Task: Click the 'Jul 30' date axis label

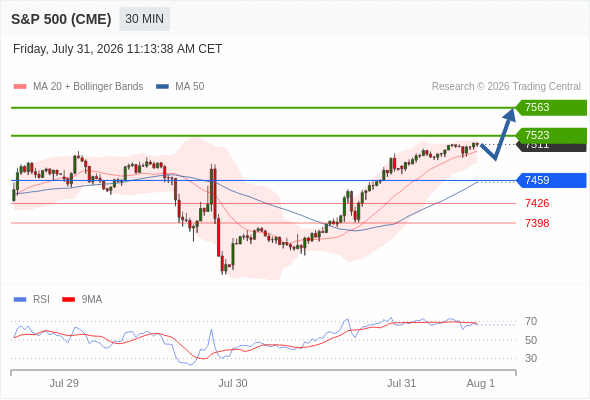Action: click(233, 383)
